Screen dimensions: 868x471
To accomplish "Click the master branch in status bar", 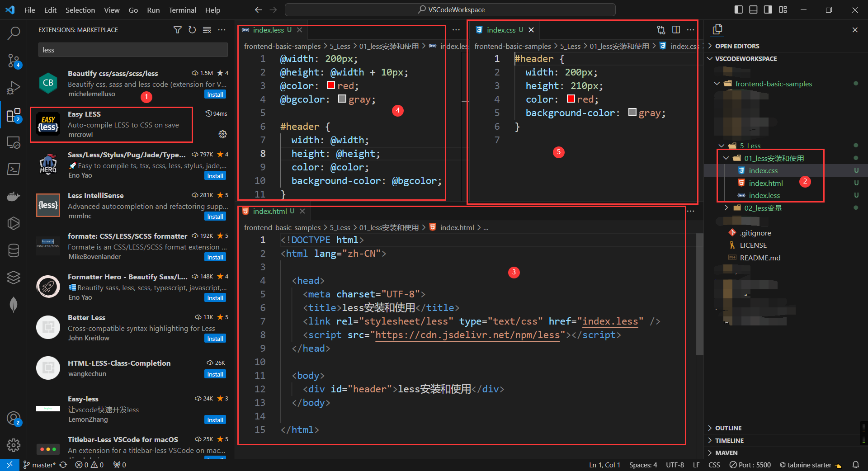I will coord(39,465).
